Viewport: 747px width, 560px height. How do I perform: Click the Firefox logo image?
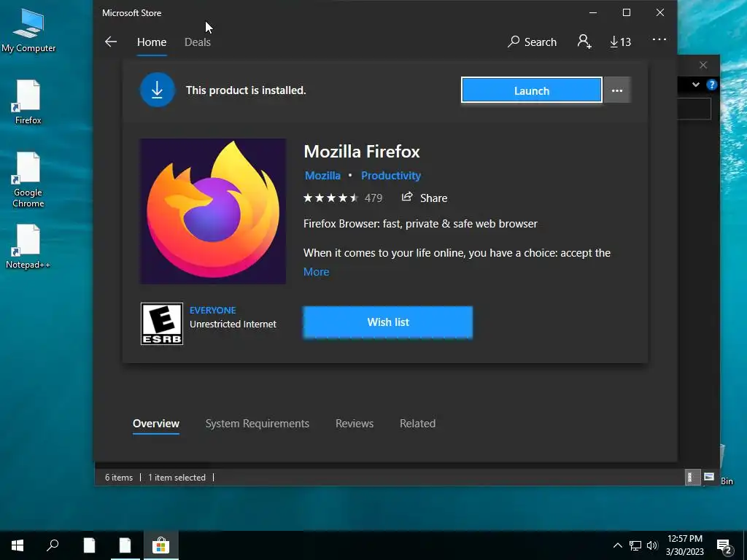(213, 211)
